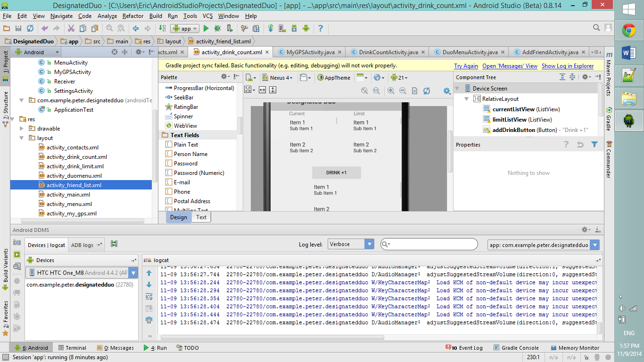Open the Nexus 4 device dropdown
Viewport: 644px width, 362px height.
(x=278, y=78)
